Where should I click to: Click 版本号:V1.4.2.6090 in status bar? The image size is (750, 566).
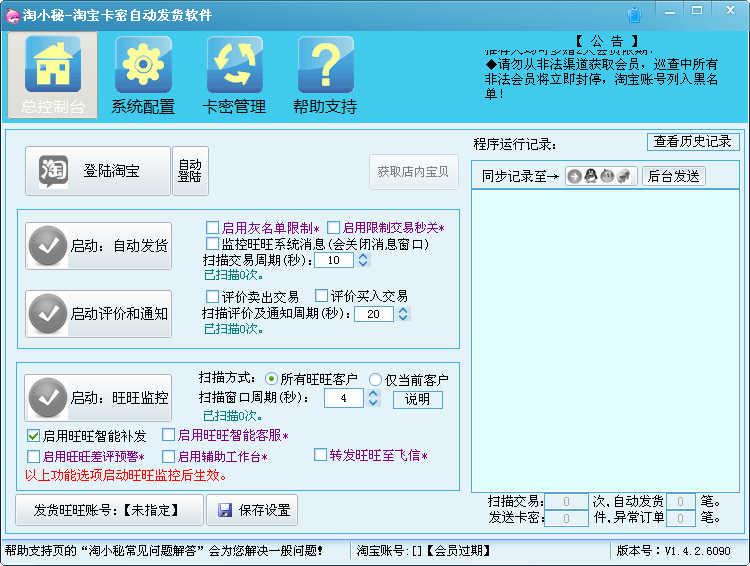click(673, 551)
